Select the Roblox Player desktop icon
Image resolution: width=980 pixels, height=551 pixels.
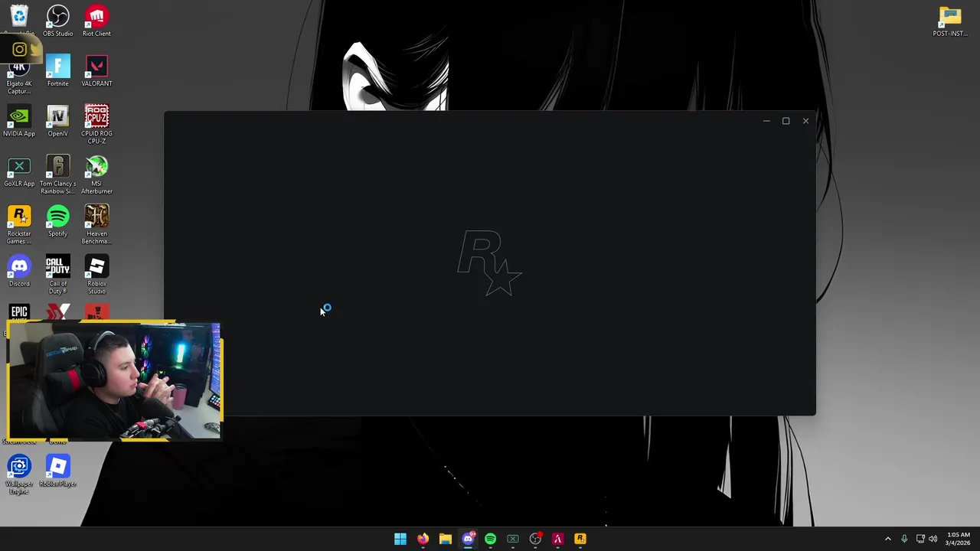pyautogui.click(x=57, y=471)
